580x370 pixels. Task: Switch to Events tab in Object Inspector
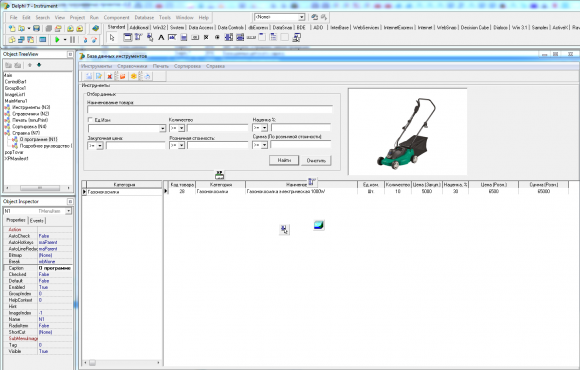pyautogui.click(x=37, y=221)
